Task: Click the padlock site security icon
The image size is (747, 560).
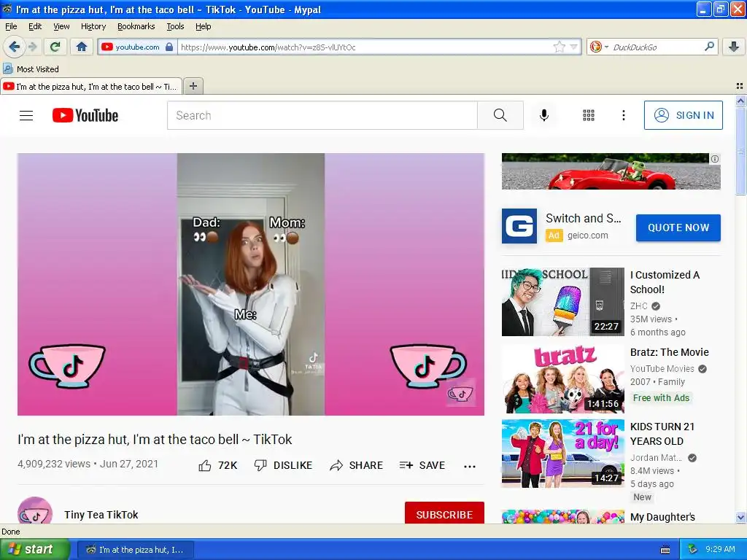Action: click(x=169, y=47)
